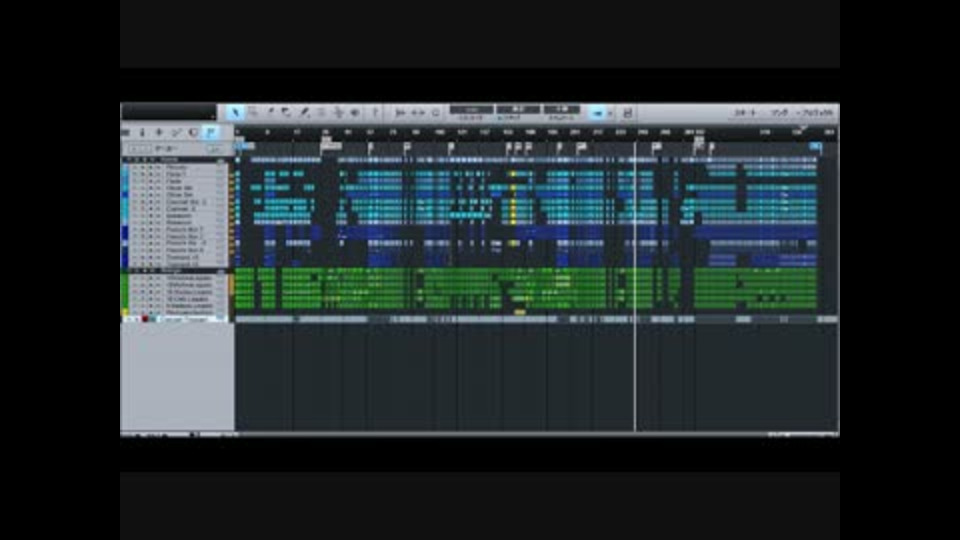Click the marker flag nearest the playhead's right

[x=656, y=147]
